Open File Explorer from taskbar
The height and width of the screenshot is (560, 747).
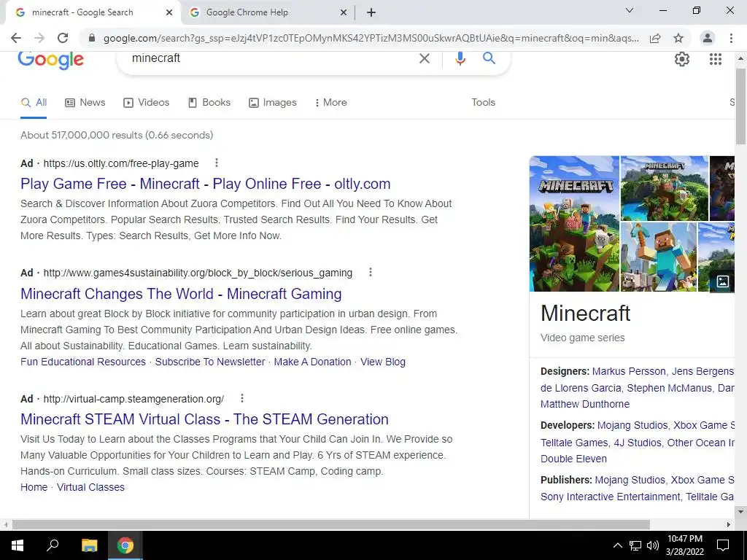(x=89, y=545)
